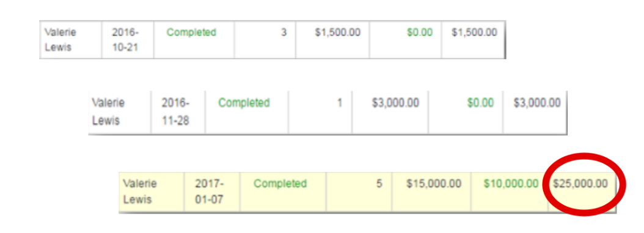The width and height of the screenshot is (644, 233).
Task: Select the $1,500.00 total in first row
Action: pyautogui.click(x=474, y=32)
